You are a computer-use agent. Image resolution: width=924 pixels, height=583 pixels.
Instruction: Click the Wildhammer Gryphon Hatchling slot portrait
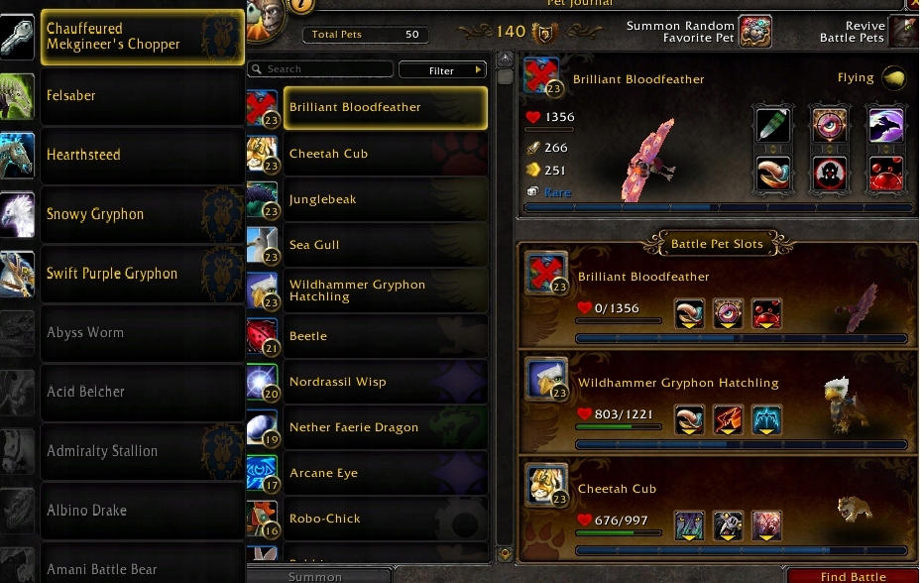(x=545, y=378)
